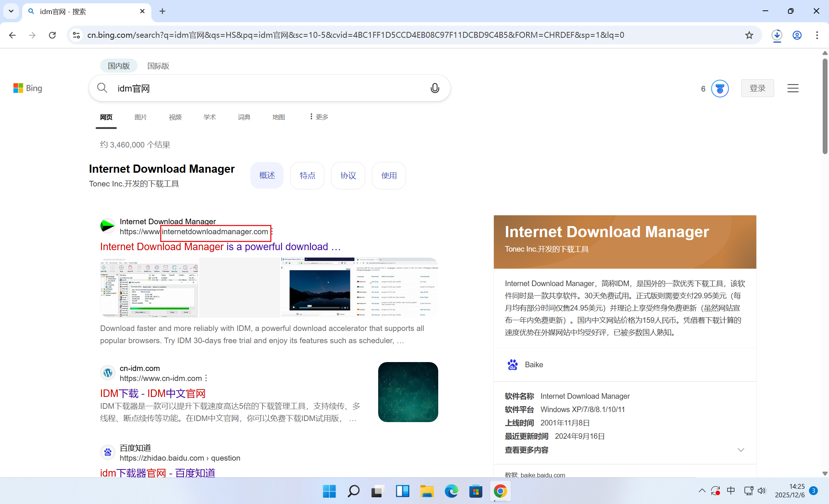This screenshot has height=504, width=829.
Task: Click the microphone voice search icon
Action: (435, 88)
